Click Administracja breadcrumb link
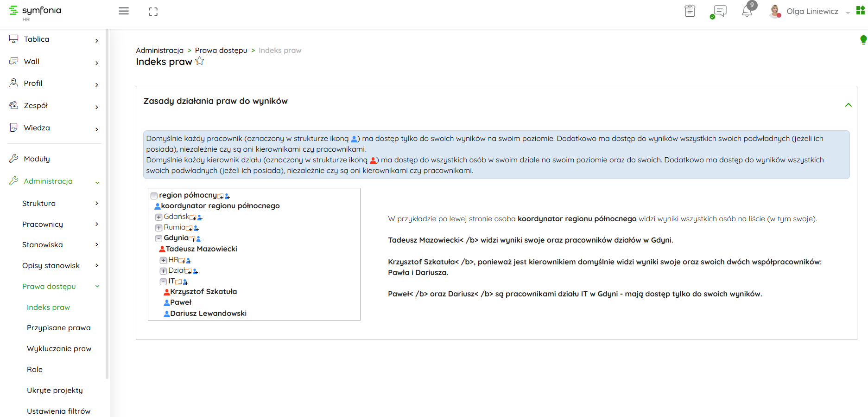868x417 pixels. click(159, 51)
